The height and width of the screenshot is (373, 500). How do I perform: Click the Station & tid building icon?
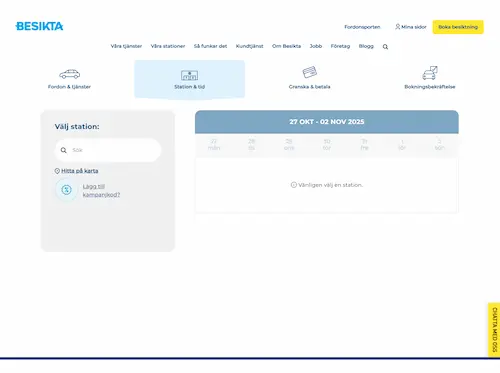click(189, 75)
